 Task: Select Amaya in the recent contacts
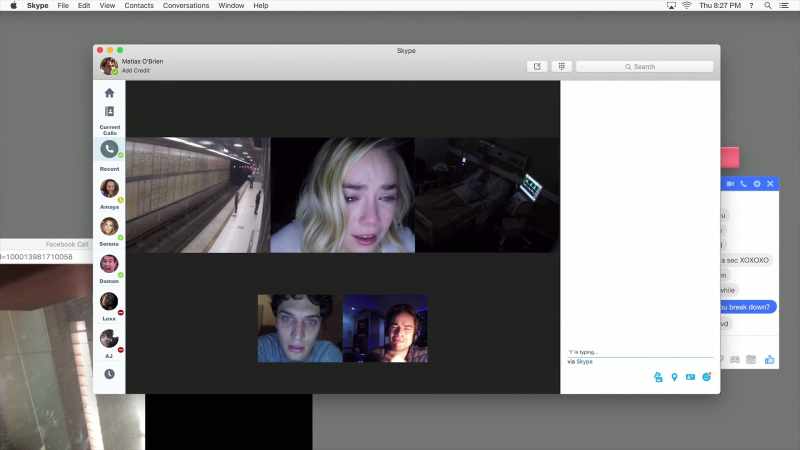click(x=109, y=193)
